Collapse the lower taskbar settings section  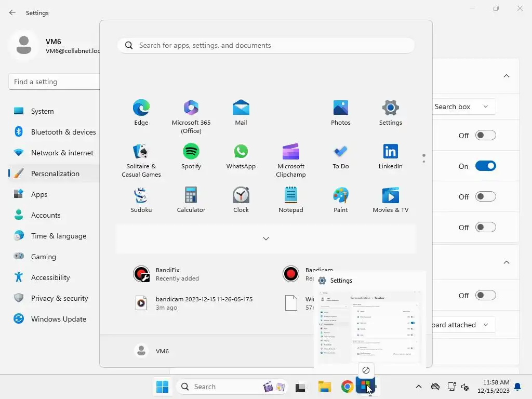coord(506,262)
